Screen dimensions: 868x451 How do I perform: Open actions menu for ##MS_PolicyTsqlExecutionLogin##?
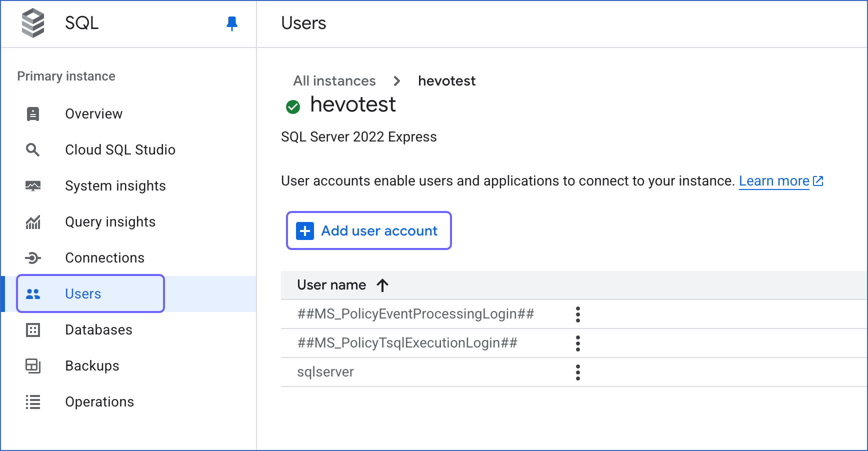(x=578, y=343)
